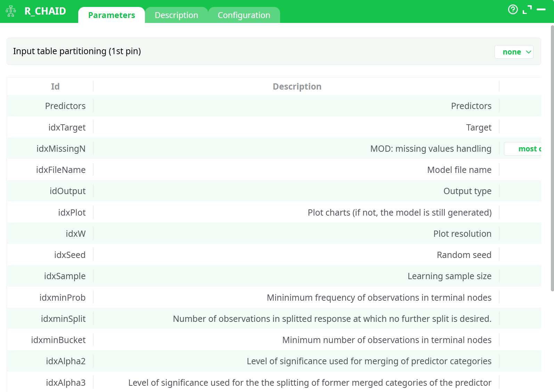Open the help question mark icon

click(x=513, y=9)
